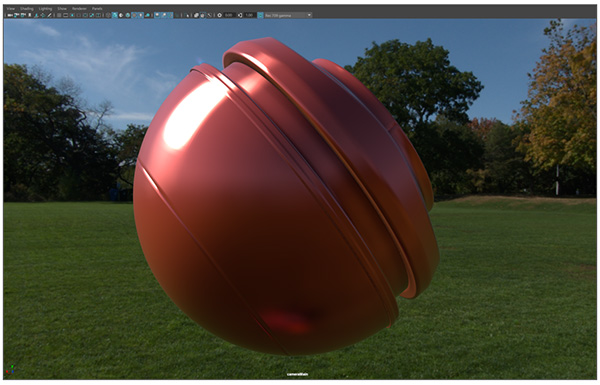
Task: Toggle Wireframe on Shaded icon
Action: [127, 15]
